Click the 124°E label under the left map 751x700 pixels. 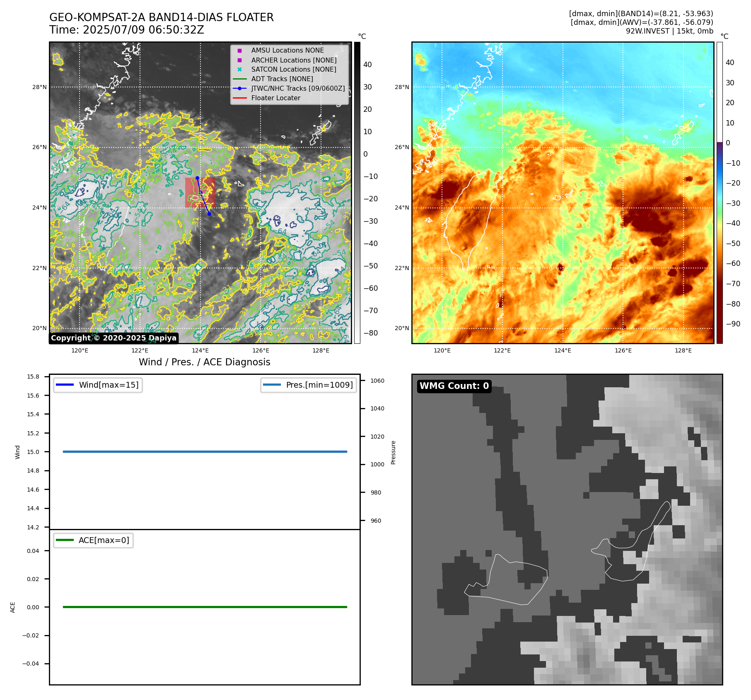200,350
